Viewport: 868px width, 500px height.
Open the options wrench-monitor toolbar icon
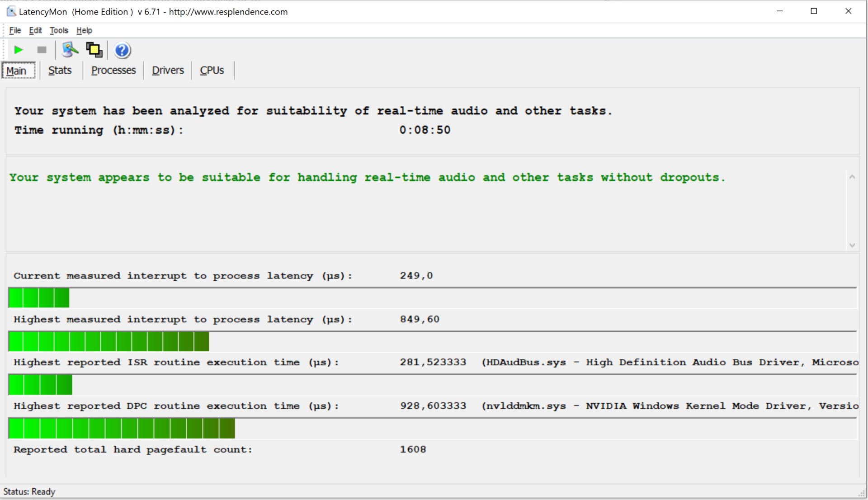pyautogui.click(x=70, y=50)
